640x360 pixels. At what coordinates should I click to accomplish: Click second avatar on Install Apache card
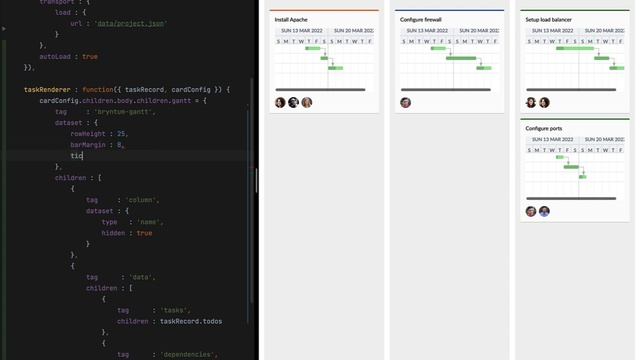click(x=293, y=102)
